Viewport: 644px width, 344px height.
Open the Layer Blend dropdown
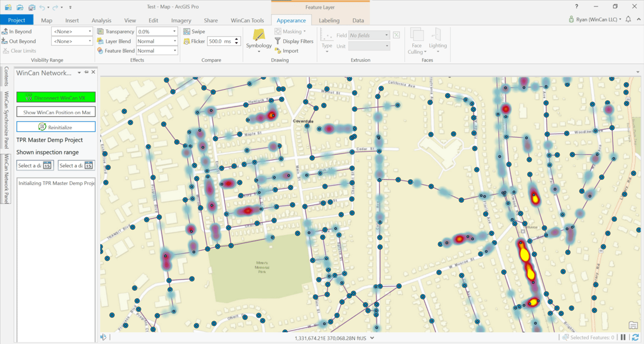tap(174, 41)
